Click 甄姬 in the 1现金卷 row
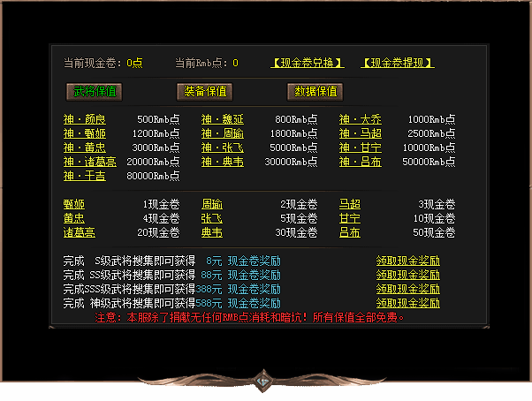This screenshot has height=401, width=532. (x=74, y=204)
